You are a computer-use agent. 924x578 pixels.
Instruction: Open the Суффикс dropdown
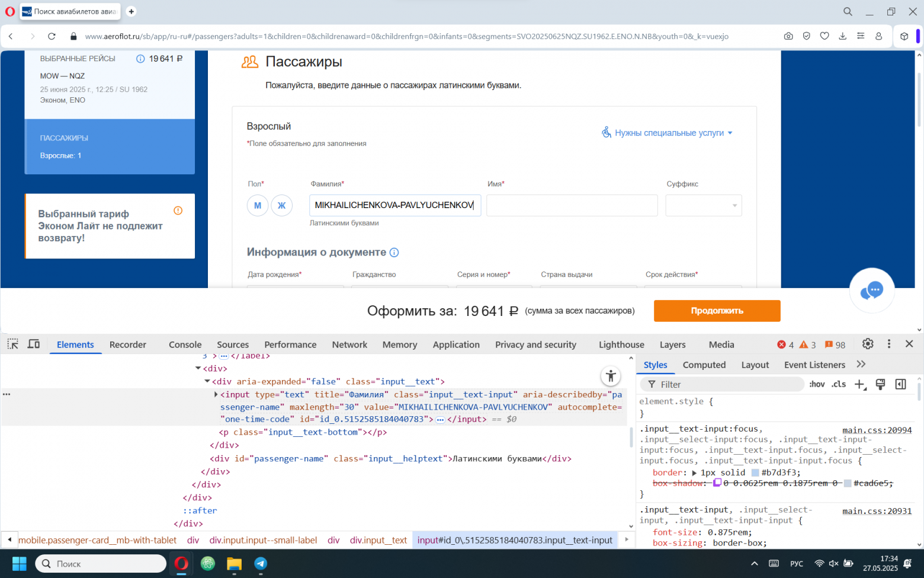[703, 205]
